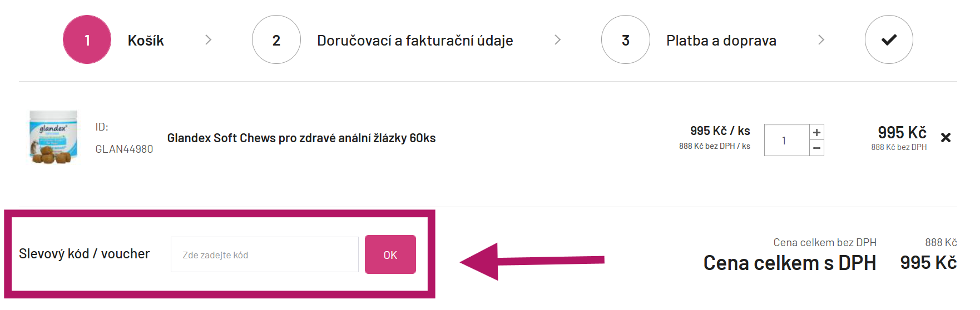Click the chevron after Platba a doprava
The width and height of the screenshot is (980, 310).
821,39
